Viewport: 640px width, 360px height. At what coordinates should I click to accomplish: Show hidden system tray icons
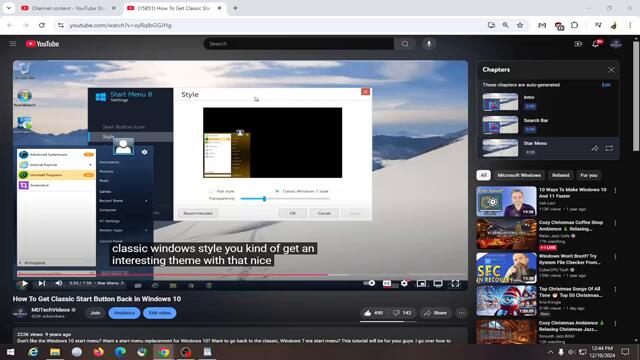550,352
